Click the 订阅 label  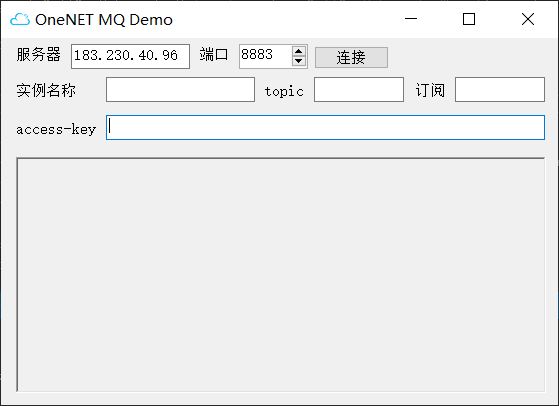[x=430, y=90]
